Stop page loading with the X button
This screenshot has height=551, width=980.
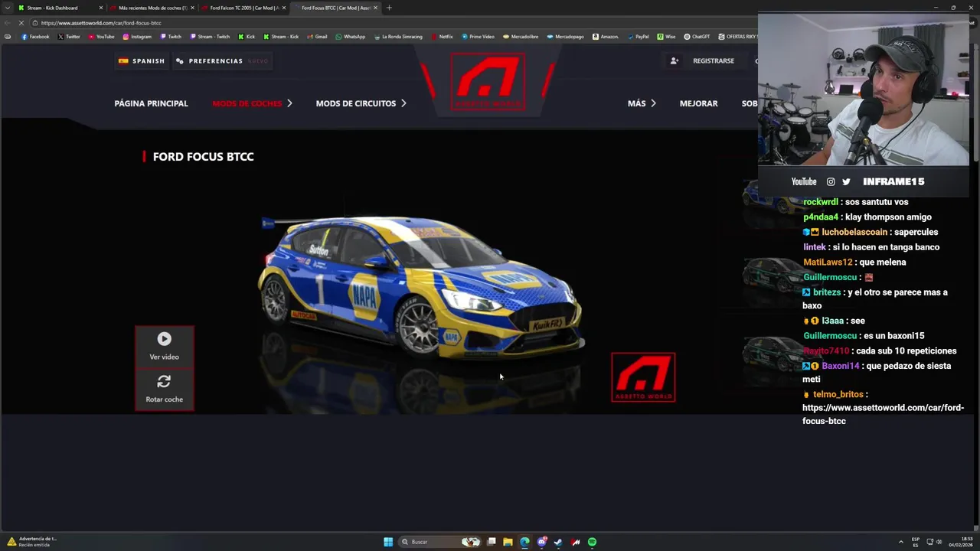(21, 23)
